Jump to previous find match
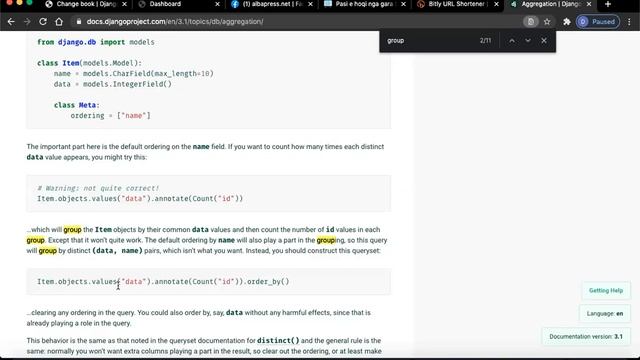The image size is (640, 360). click(x=512, y=40)
